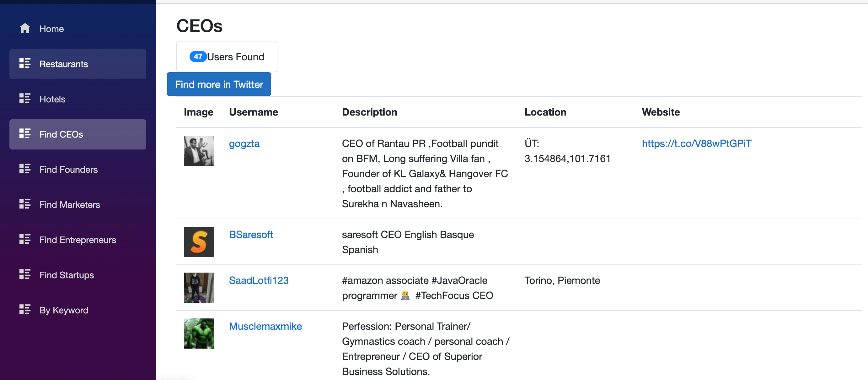Click the green Hulk avatar of Musclemaxmike
Image resolution: width=868 pixels, height=380 pixels.
tap(198, 334)
